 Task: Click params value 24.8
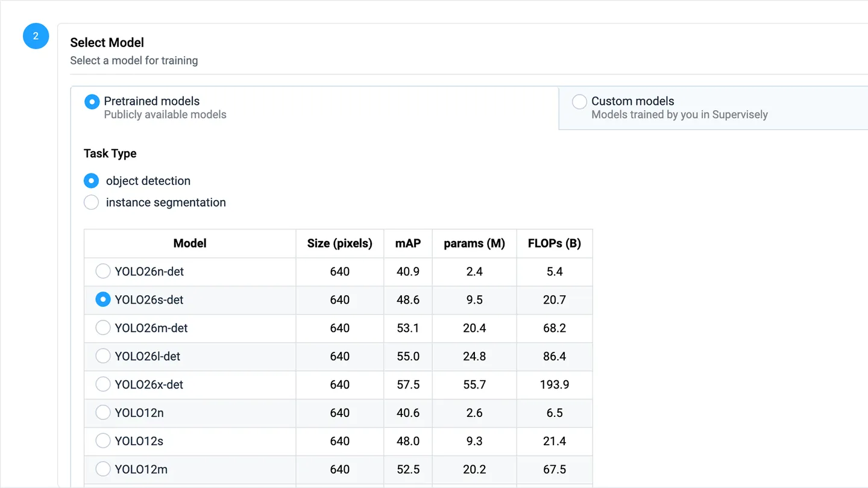click(x=474, y=357)
